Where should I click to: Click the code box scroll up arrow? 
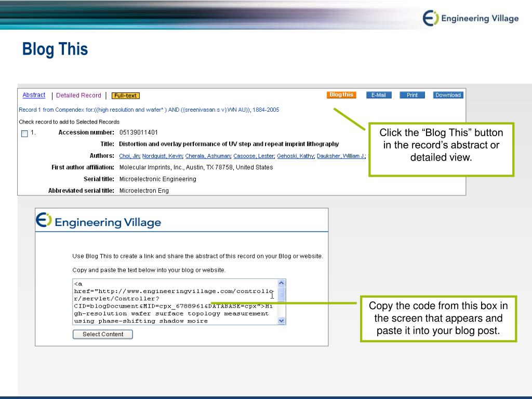click(281, 283)
